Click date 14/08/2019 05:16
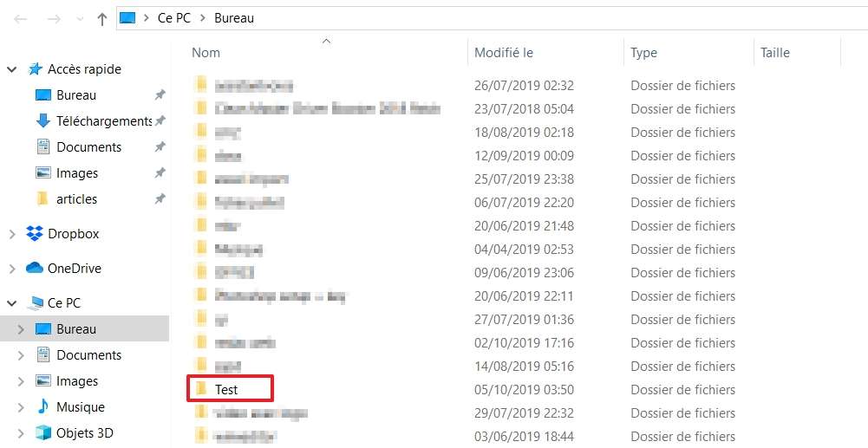Viewport: 868px width, 448px height. [x=524, y=367]
